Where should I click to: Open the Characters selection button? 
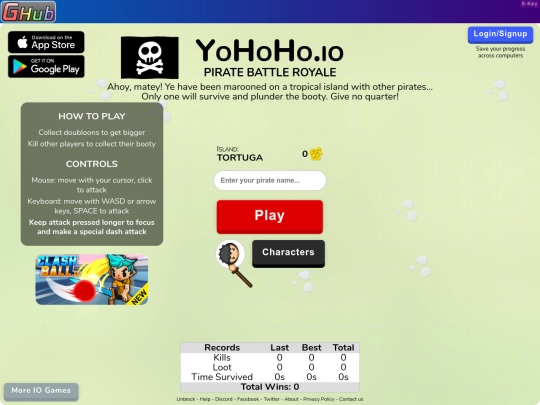(288, 253)
